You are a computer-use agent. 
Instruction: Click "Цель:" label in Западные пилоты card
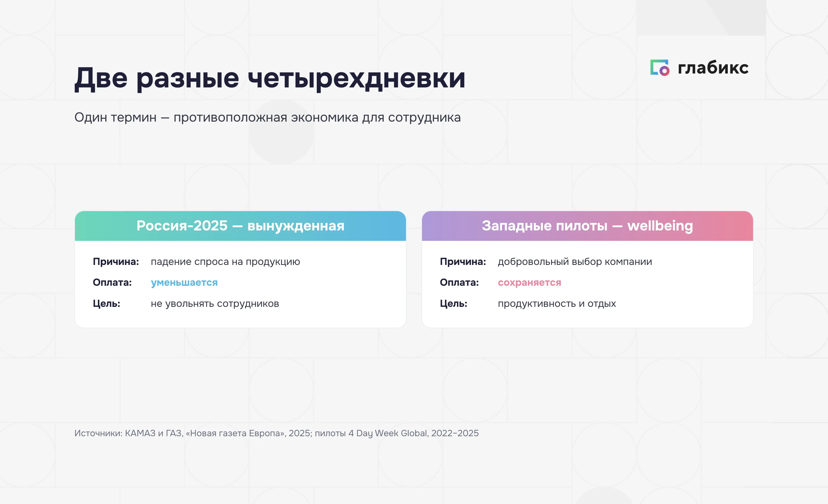coord(454,304)
